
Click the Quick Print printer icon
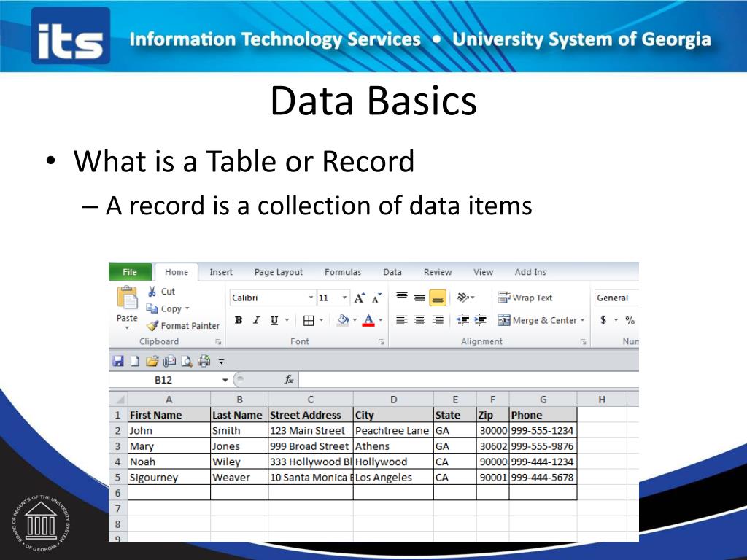point(204,361)
